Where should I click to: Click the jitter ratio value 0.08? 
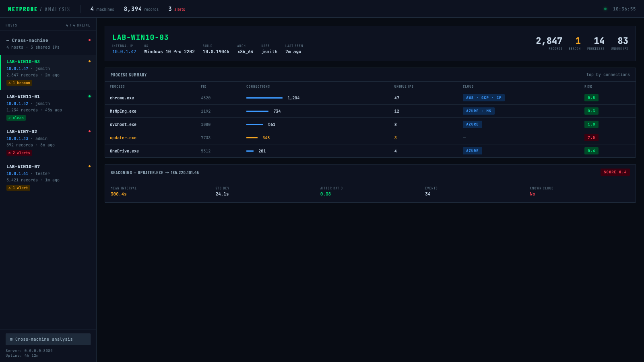tap(326, 194)
